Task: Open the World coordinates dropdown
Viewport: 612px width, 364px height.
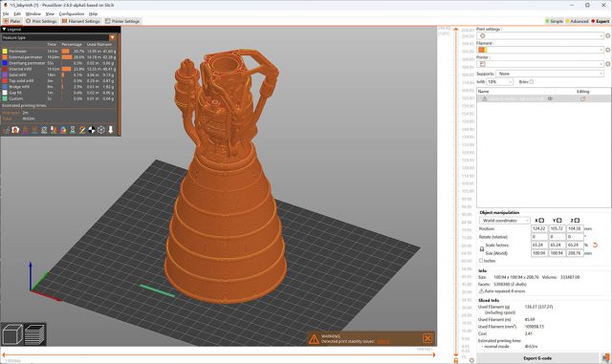Action: (505, 221)
